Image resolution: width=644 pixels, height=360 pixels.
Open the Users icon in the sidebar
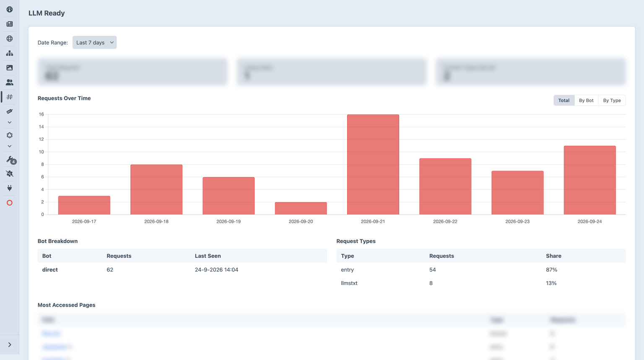pos(9,82)
